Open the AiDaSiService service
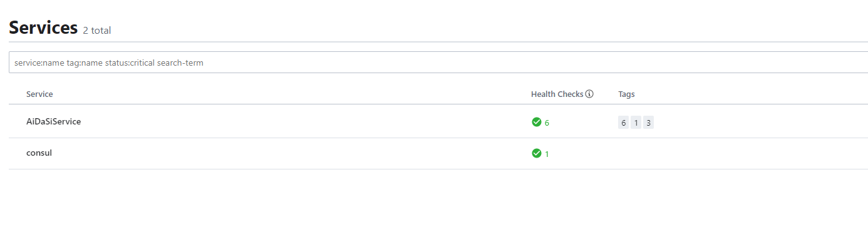Viewport: 868px width, 252px height. pyautogui.click(x=53, y=122)
